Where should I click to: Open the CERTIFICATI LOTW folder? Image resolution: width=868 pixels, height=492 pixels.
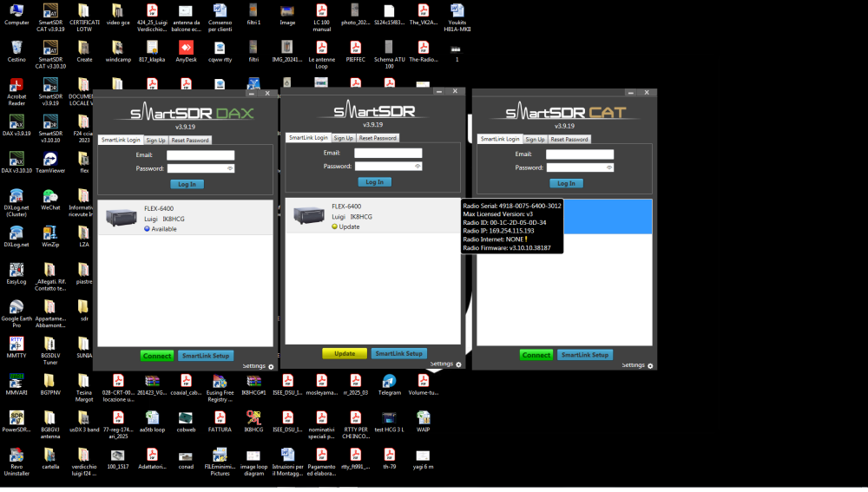(x=84, y=17)
